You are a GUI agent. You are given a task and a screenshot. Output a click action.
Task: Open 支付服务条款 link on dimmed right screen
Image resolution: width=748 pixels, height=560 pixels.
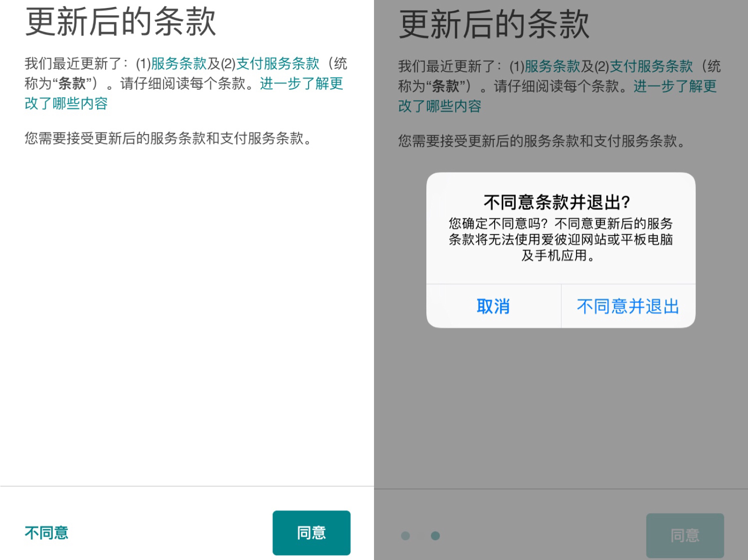pyautogui.click(x=651, y=66)
